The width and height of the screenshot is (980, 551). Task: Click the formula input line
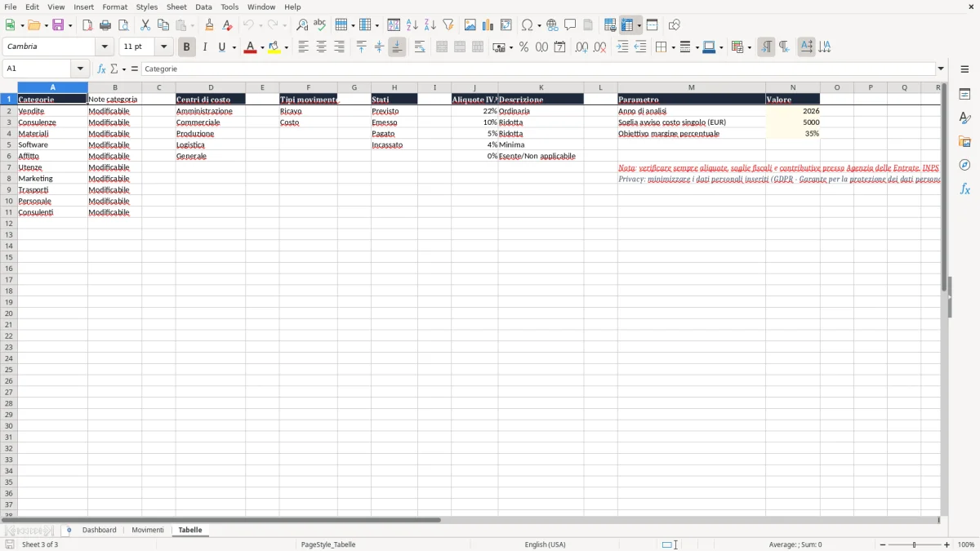pos(538,69)
